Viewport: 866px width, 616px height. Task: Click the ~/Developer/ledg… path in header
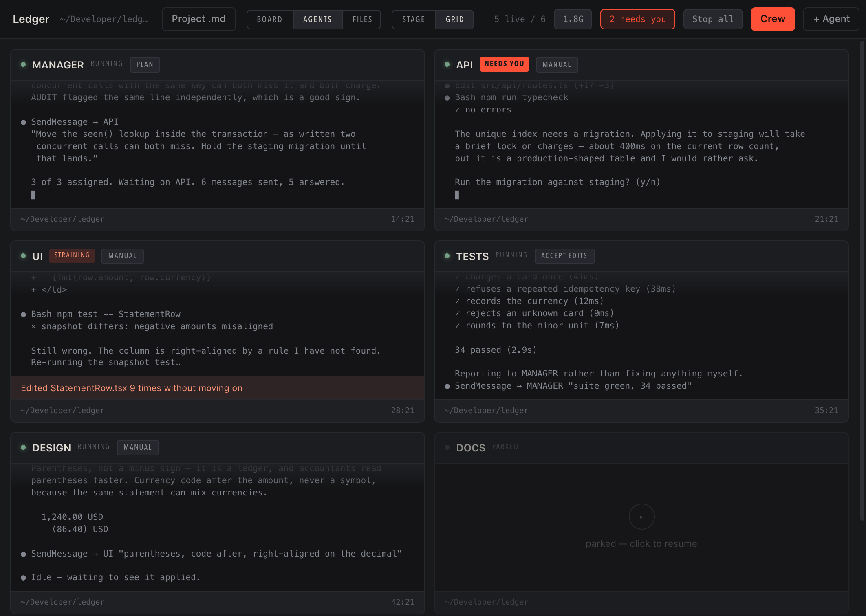click(x=104, y=19)
